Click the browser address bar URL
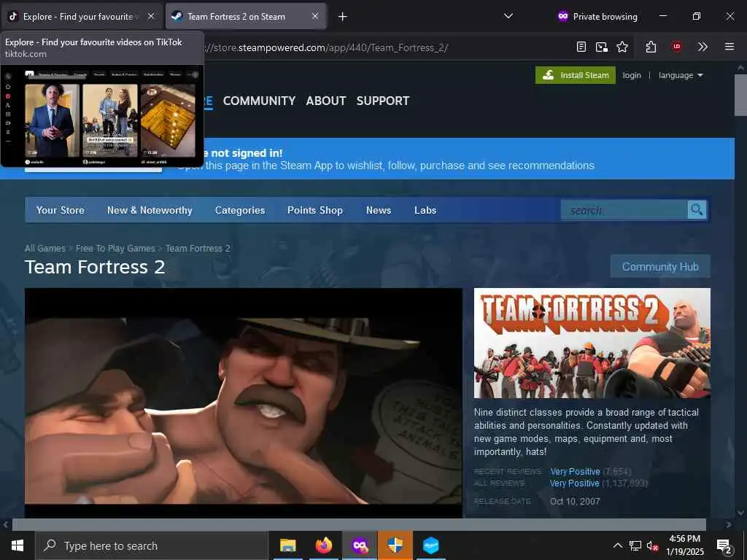 click(326, 47)
